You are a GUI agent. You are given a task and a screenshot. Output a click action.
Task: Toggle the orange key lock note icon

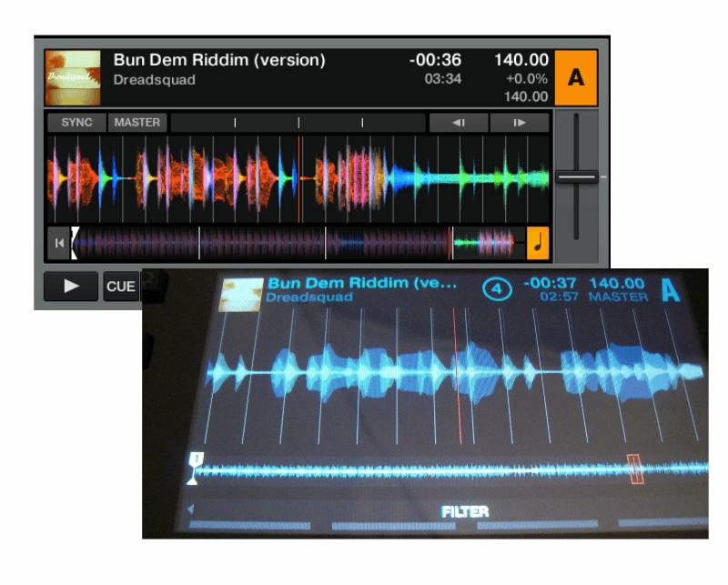tap(538, 242)
